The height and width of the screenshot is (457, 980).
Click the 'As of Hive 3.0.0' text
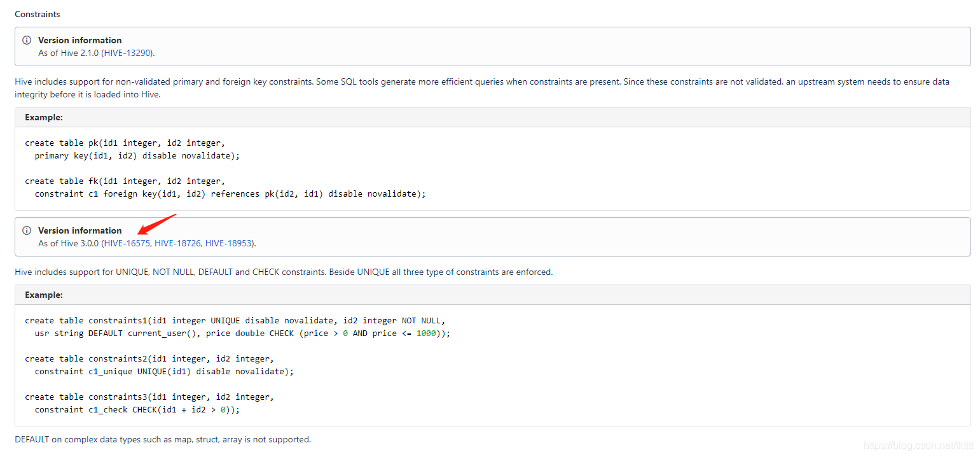(68, 243)
